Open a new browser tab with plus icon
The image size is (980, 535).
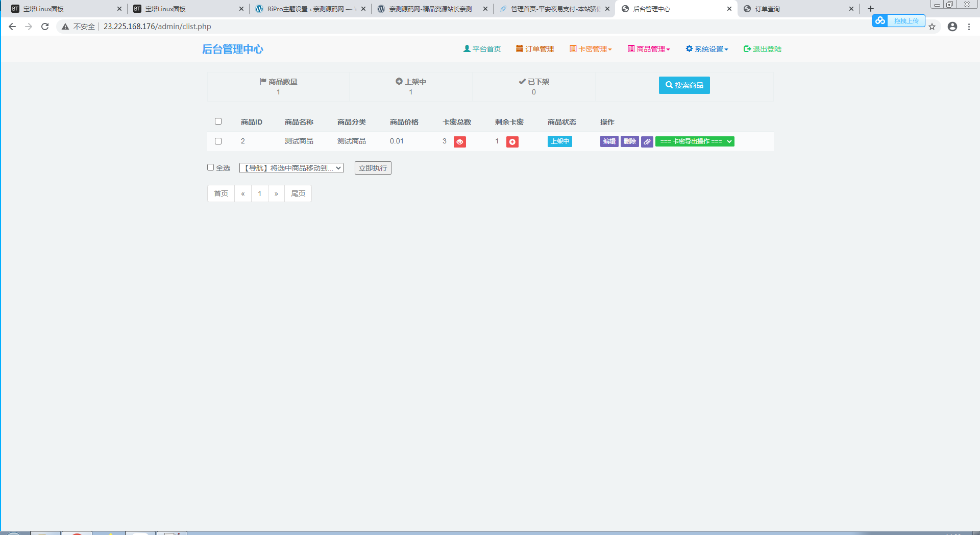click(x=871, y=9)
